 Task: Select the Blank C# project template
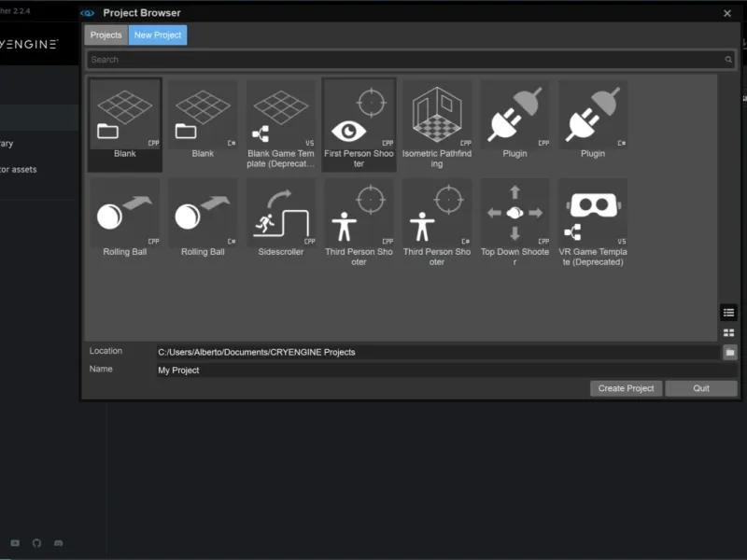pos(203,125)
